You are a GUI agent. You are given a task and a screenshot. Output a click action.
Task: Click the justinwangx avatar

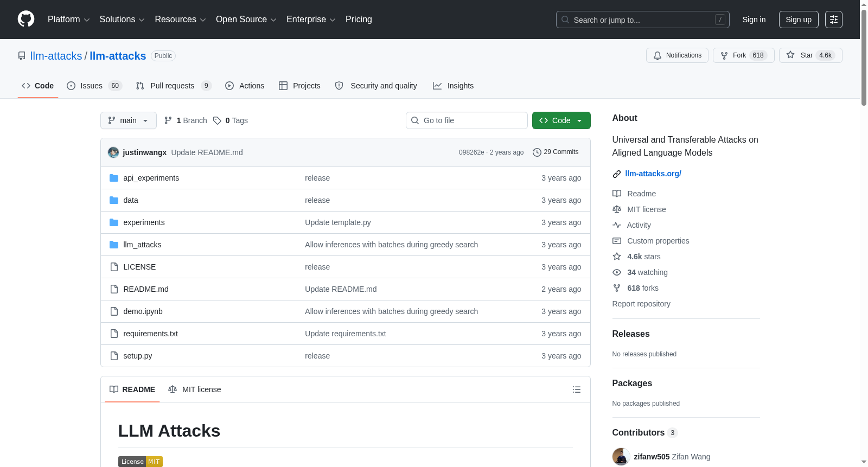click(x=113, y=152)
